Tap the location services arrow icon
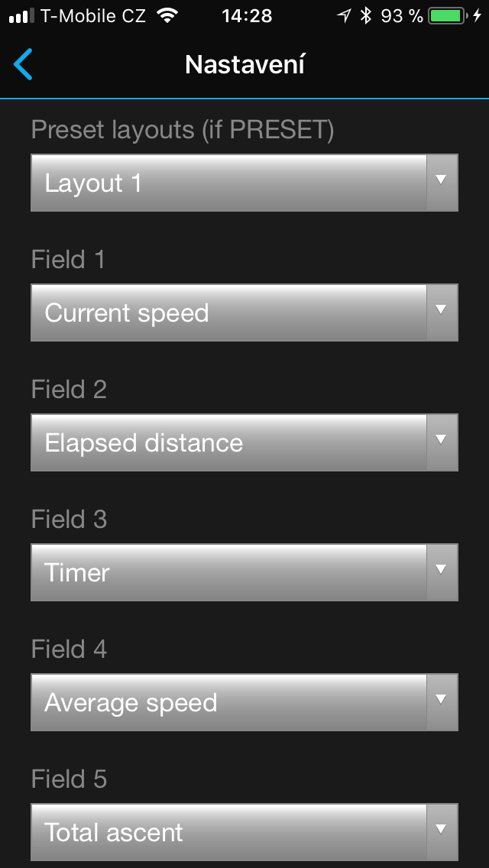 click(x=345, y=16)
